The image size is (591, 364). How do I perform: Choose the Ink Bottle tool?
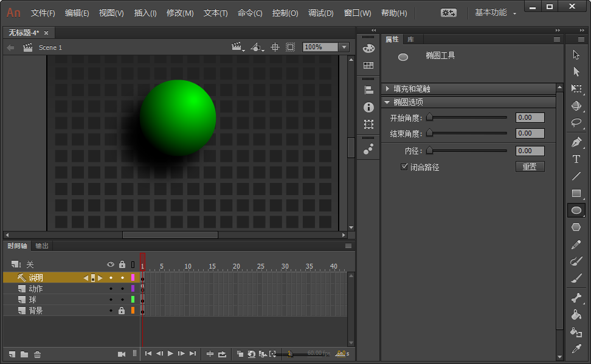[576, 332]
